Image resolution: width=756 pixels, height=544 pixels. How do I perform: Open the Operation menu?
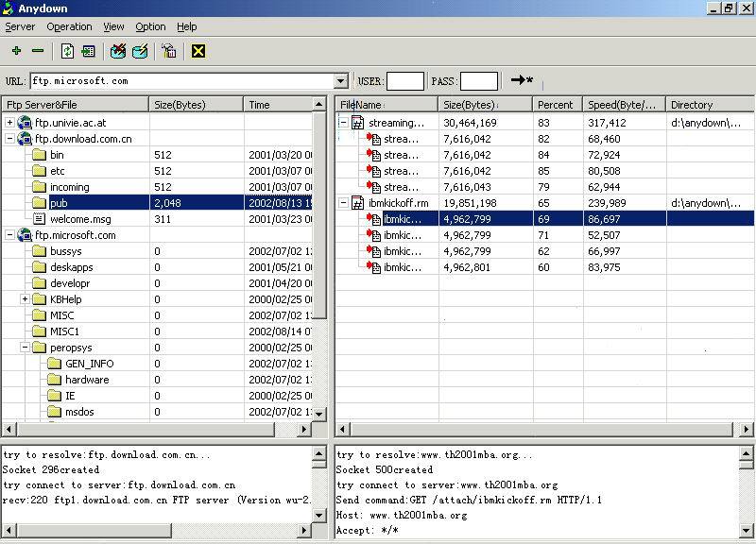pyautogui.click(x=69, y=27)
